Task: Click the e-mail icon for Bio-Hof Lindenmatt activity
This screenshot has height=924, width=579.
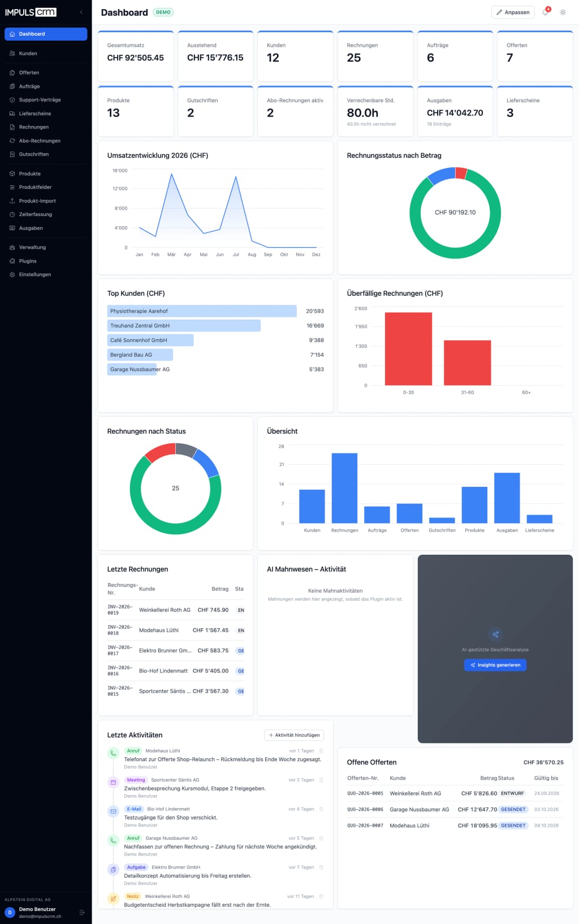Action: [x=113, y=811]
